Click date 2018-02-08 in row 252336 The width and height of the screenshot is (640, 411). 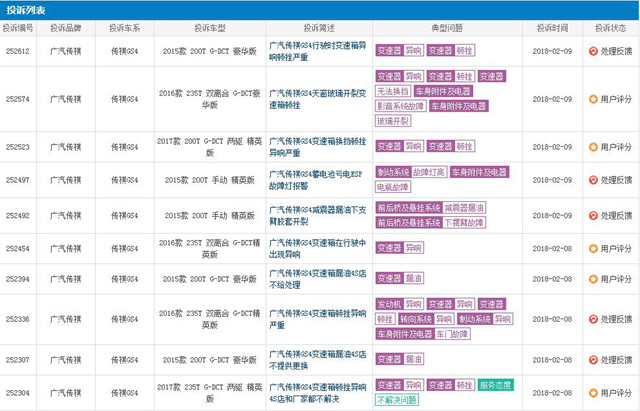pos(552,319)
